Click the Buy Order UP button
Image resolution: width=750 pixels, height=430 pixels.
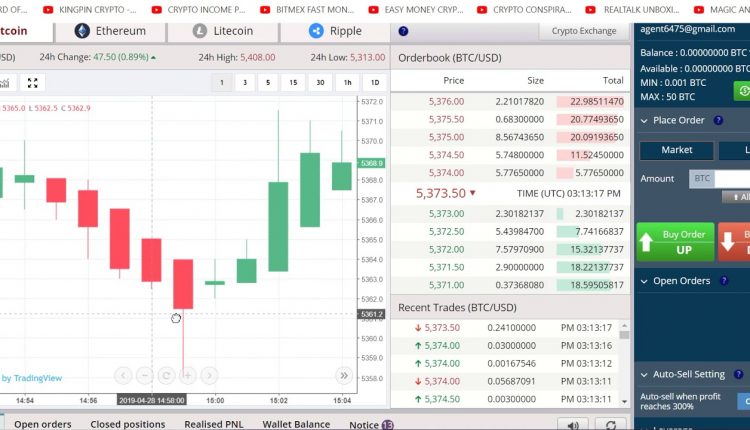[675, 242]
